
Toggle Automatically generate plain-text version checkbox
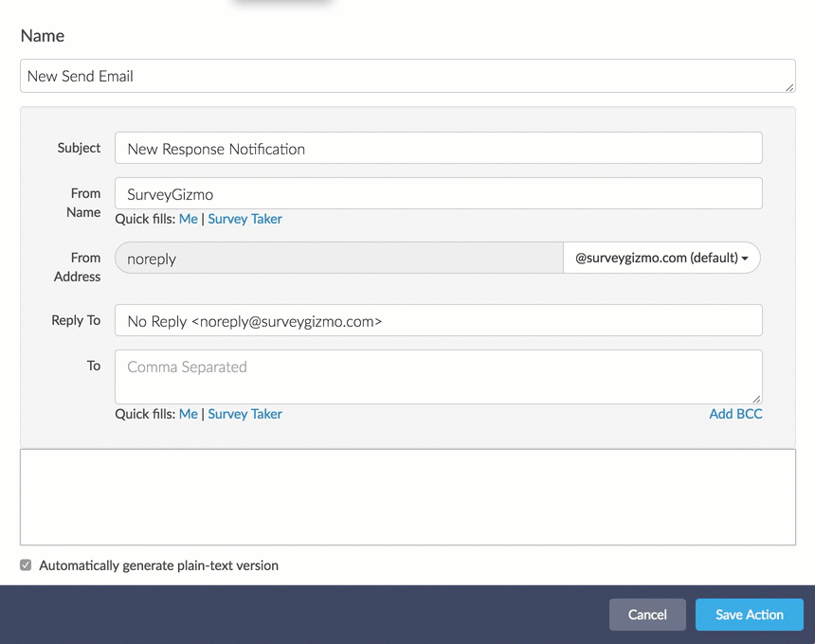(27, 565)
